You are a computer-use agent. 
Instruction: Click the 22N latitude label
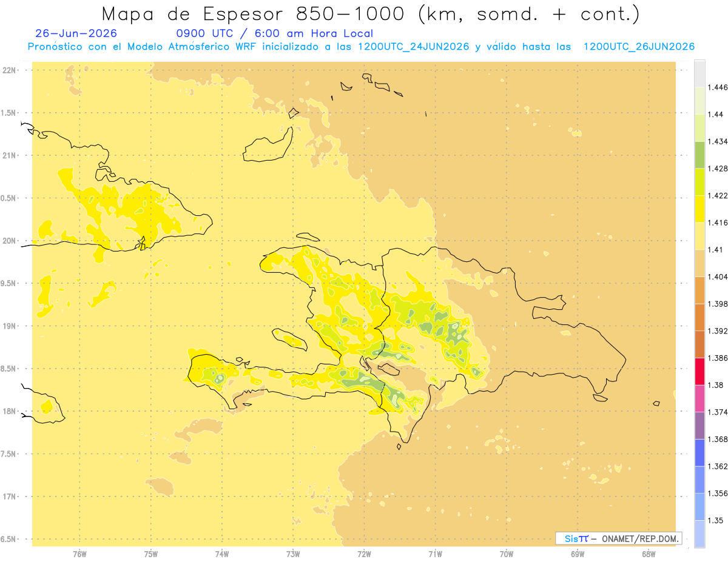9,70
